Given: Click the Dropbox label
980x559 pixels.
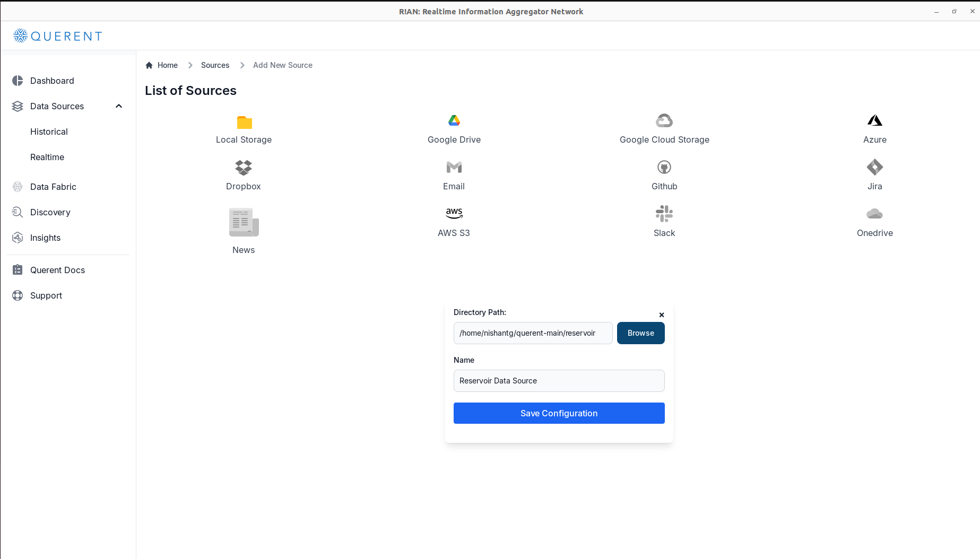Looking at the screenshot, I should 244,186.
